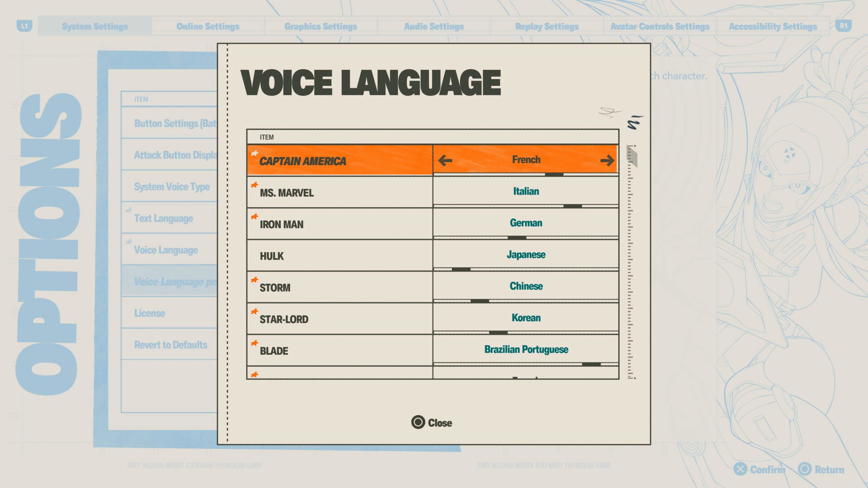Click the star marker beside Text Language
868x488 pixels.
pos(129,210)
